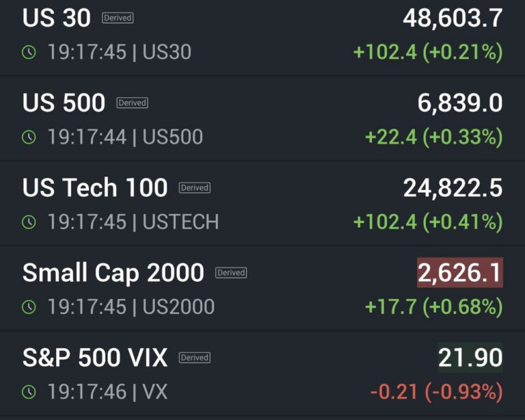
Task: Select the green-highlighted 21.90 VIX price
Action: [470, 358]
